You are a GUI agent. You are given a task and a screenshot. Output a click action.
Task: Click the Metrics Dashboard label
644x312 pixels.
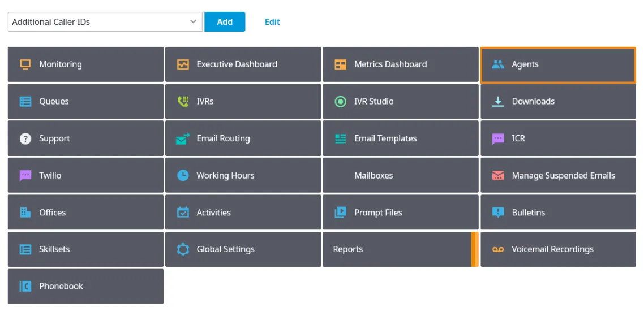(390, 64)
